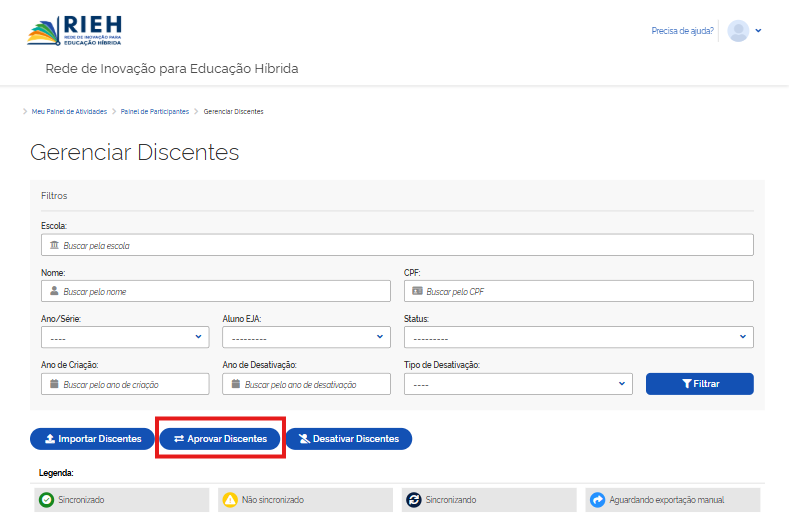
Task: Click the calendar icon in Ano de Criação
Action: coord(54,384)
